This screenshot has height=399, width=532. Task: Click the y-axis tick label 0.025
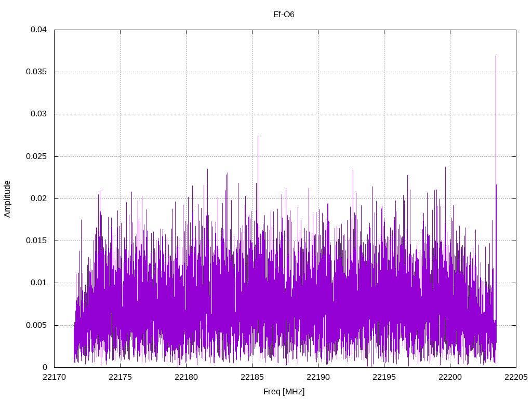click(36, 156)
